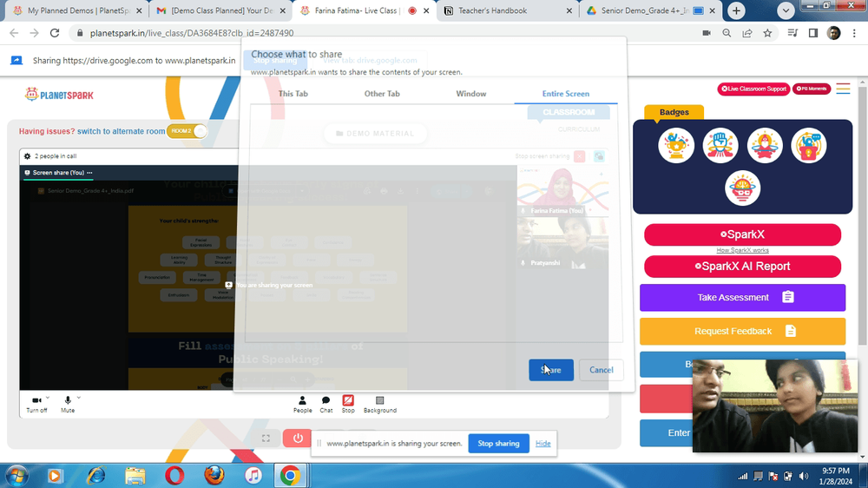Image resolution: width=868 pixels, height=488 pixels.
Task: Open the file explorer on taskbar
Action: [135, 476]
